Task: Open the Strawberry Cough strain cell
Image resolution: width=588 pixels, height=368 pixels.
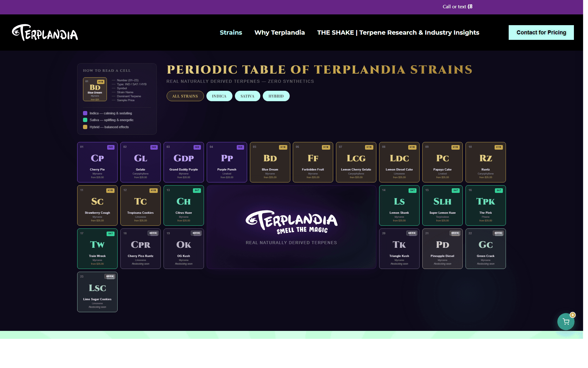Action: pos(97,205)
